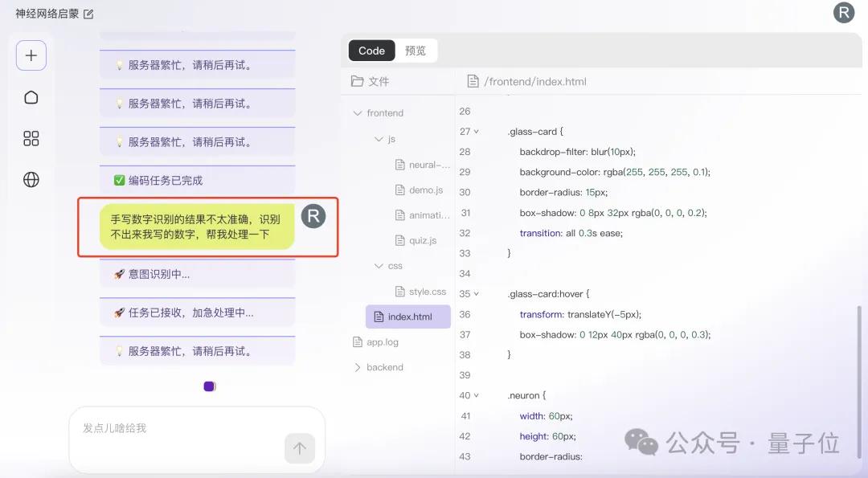
Task: Start a new chat with the plus icon
Action: pos(31,55)
